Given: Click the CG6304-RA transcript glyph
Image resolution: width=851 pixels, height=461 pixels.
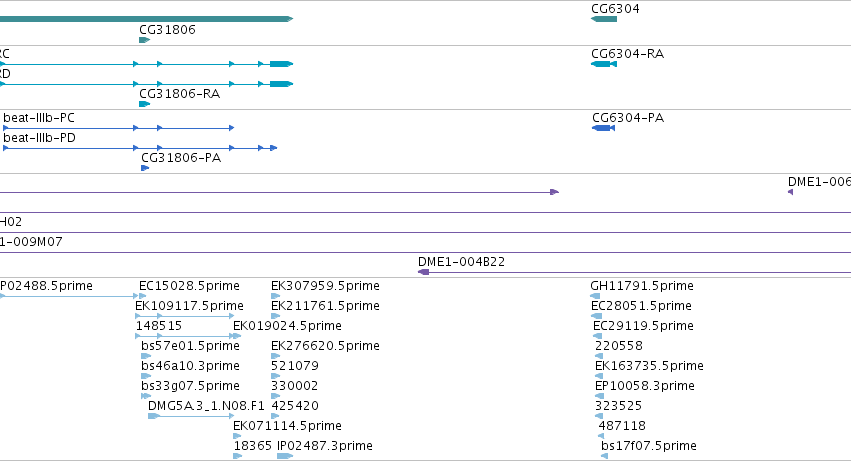Looking at the screenshot, I should pyautogui.click(x=604, y=64).
